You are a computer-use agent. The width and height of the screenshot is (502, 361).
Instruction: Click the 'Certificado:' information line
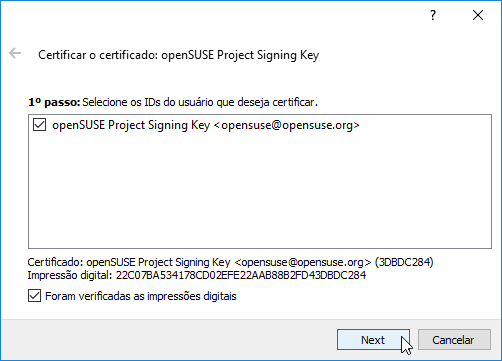[x=230, y=262]
